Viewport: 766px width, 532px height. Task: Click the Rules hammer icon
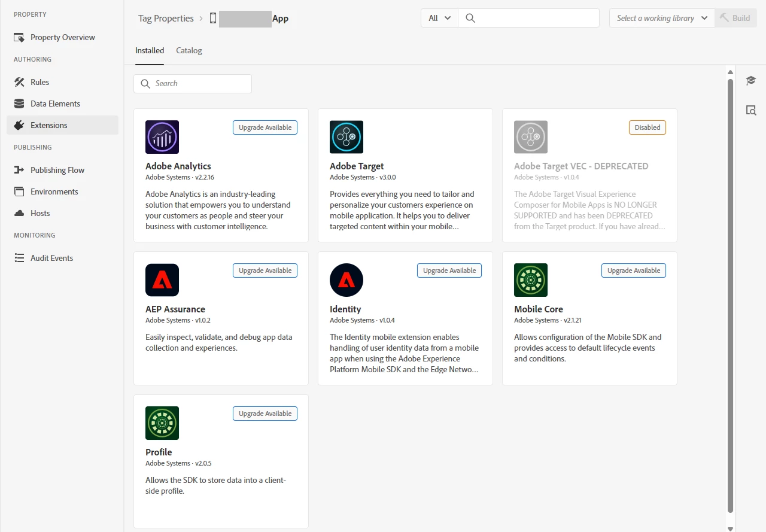pyautogui.click(x=19, y=82)
